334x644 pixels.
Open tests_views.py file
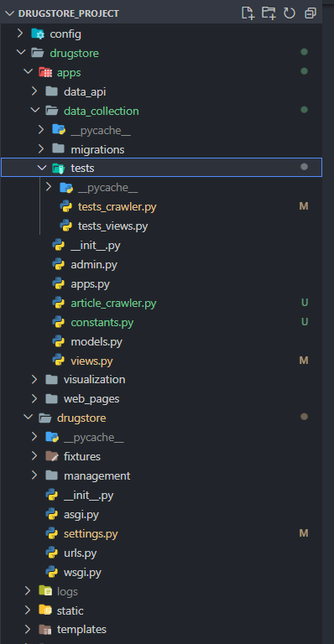pos(113,226)
